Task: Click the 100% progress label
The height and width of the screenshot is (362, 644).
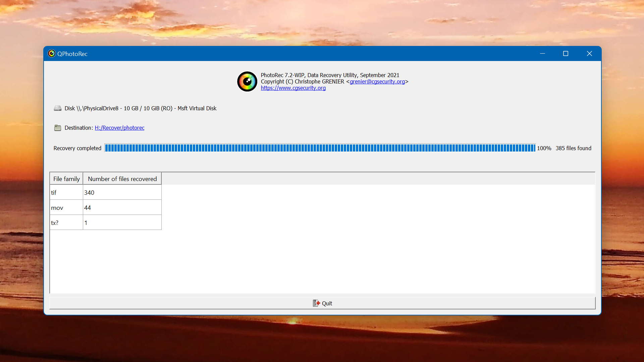Action: (544, 148)
